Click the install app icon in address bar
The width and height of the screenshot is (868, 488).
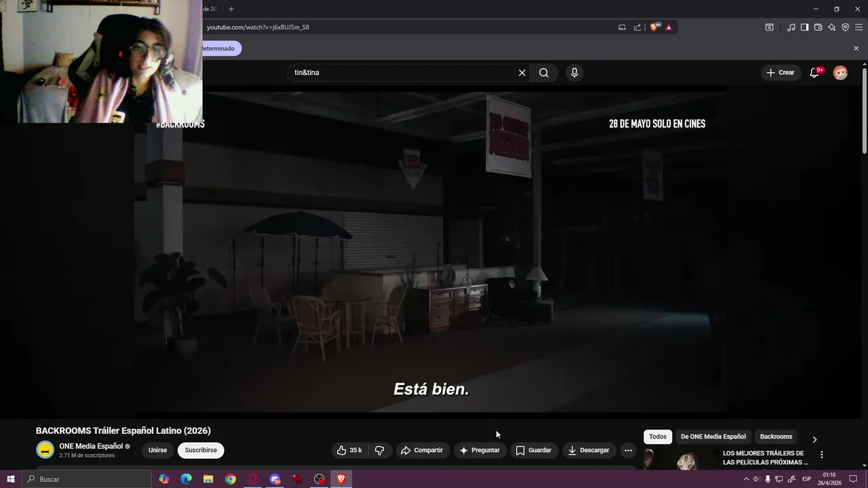[x=622, y=27]
